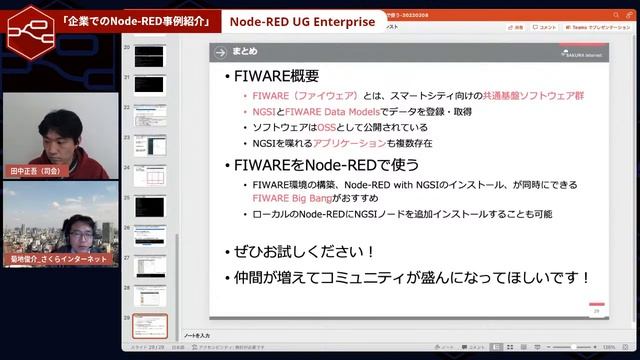
Task: Select slide 20 thumbnail
Action: tap(149, 56)
